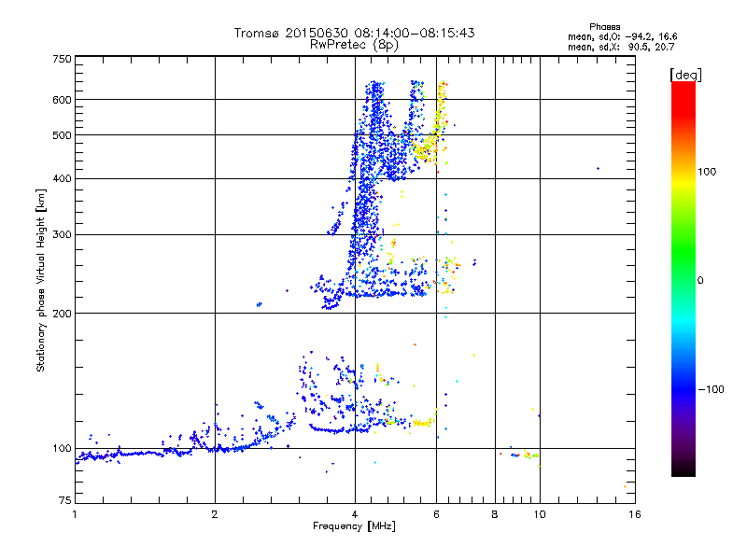Click the x-axis tick label '16'

(x=635, y=514)
